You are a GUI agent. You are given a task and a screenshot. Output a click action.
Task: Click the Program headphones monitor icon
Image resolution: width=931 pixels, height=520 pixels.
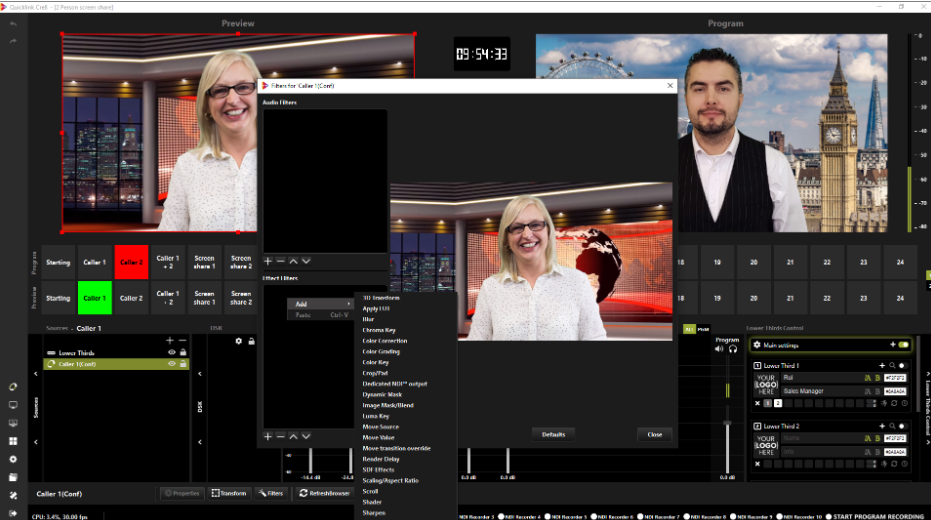coord(733,349)
